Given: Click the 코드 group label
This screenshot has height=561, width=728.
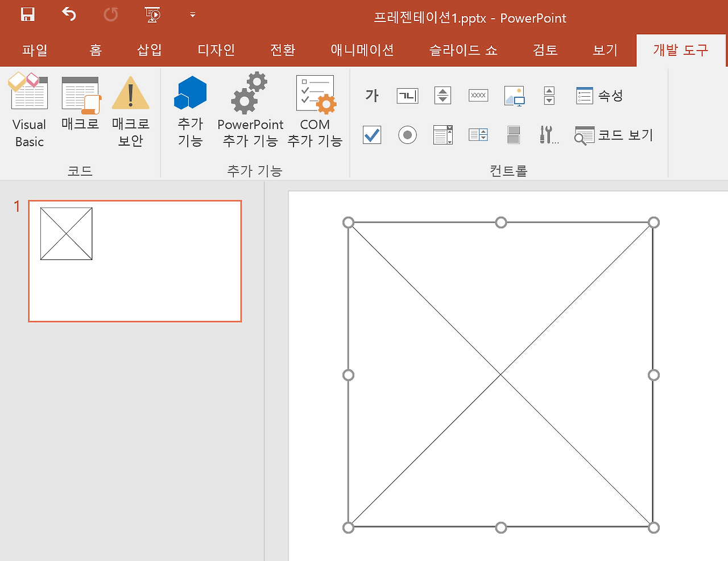Looking at the screenshot, I should [x=80, y=171].
